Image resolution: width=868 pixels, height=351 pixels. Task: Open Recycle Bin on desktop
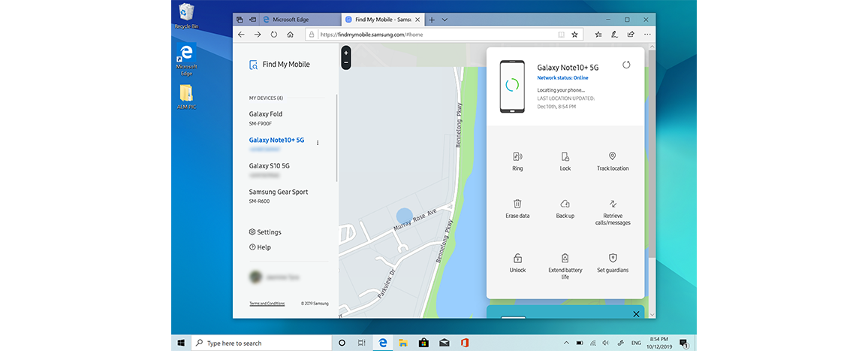click(x=186, y=16)
